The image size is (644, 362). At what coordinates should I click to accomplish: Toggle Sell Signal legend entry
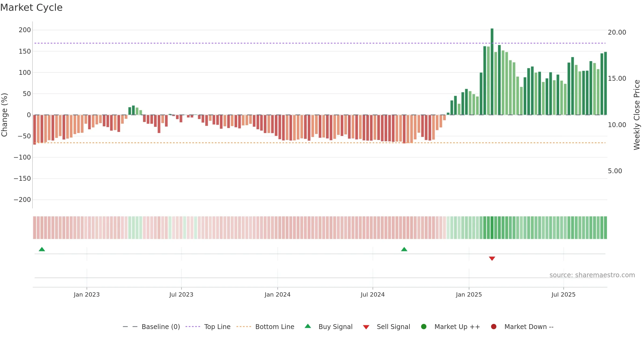(x=387, y=327)
